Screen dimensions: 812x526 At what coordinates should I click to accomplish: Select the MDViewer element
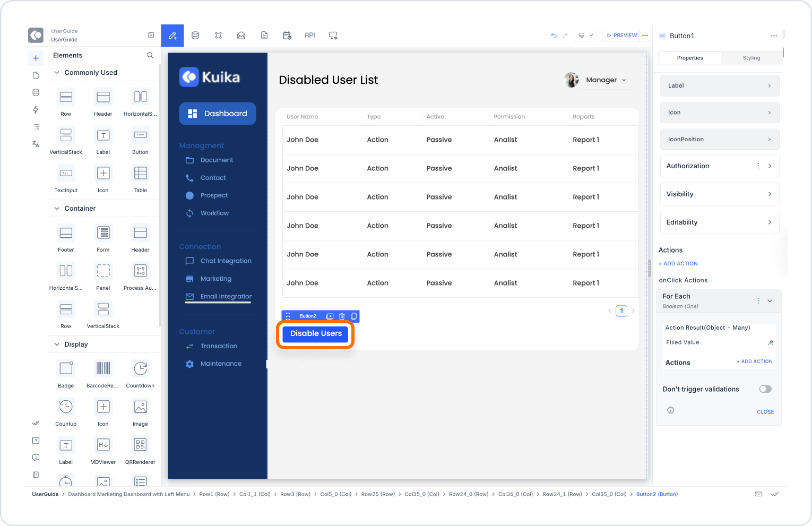coord(103,451)
